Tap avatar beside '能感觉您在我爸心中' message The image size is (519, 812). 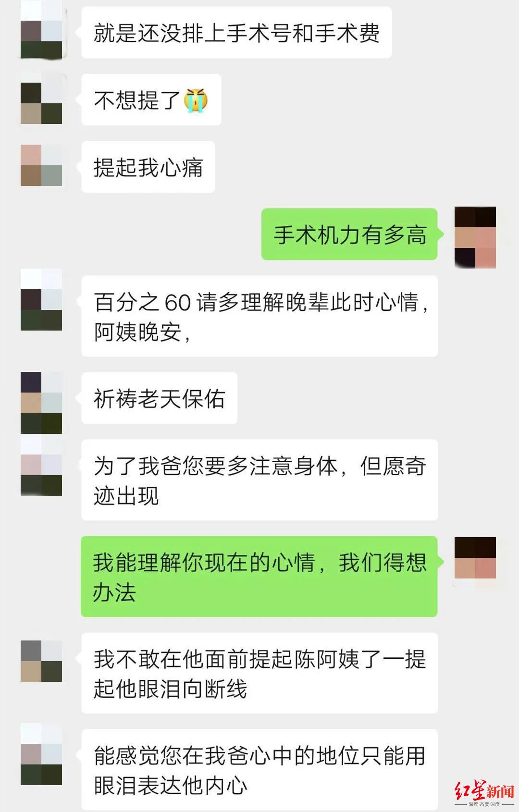(41, 754)
